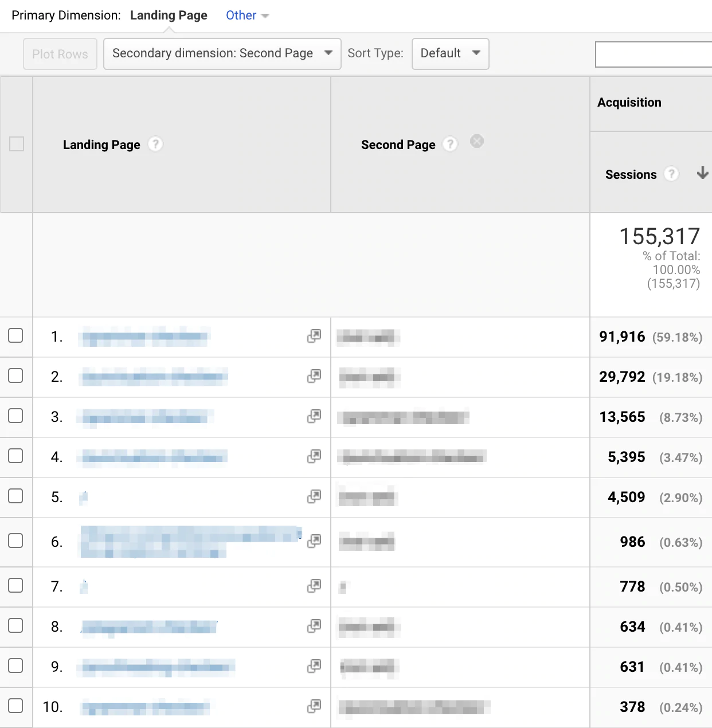
Task: Open the blurred landing page link in row 4
Action: coord(154,457)
